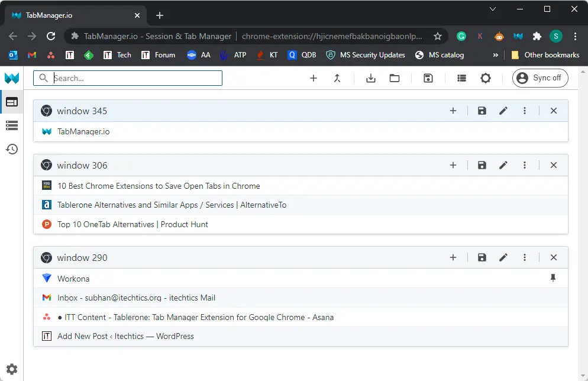Open more options for window 345
588x381 pixels.
[525, 111]
